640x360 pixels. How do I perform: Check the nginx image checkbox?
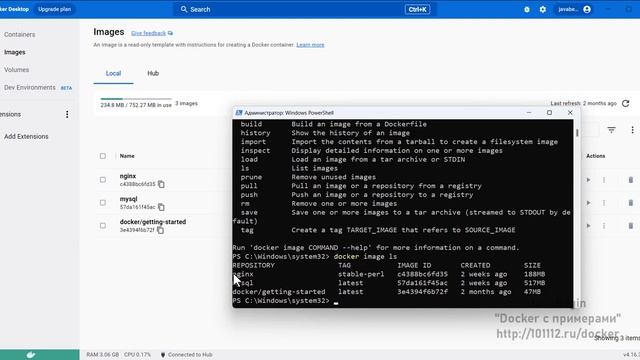click(102, 180)
